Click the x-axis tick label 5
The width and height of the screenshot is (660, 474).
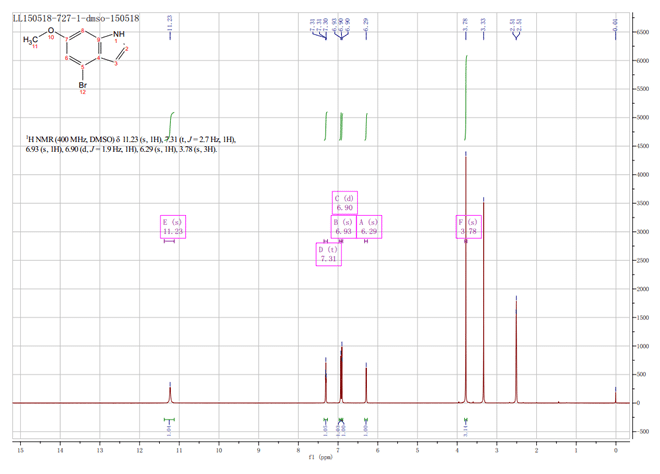[x=417, y=450]
